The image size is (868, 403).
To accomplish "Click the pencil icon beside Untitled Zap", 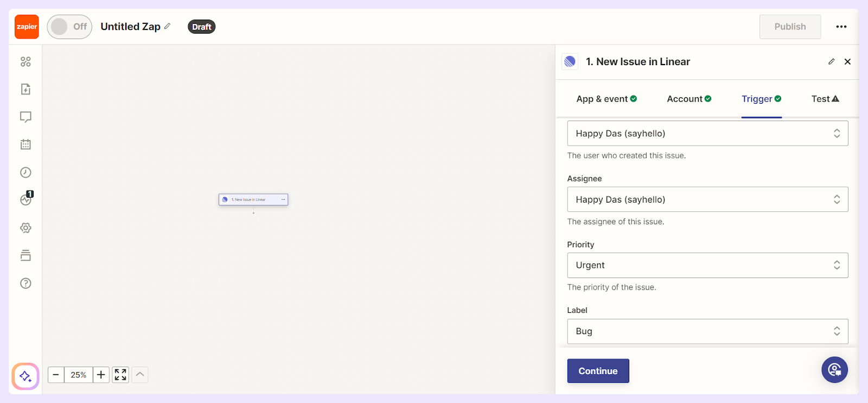I will [x=168, y=26].
